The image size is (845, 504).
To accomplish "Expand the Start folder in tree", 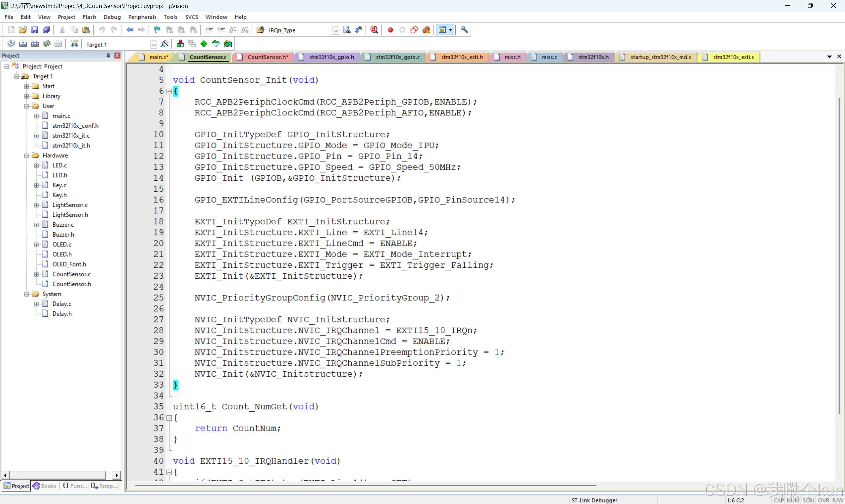I will pos(26,86).
